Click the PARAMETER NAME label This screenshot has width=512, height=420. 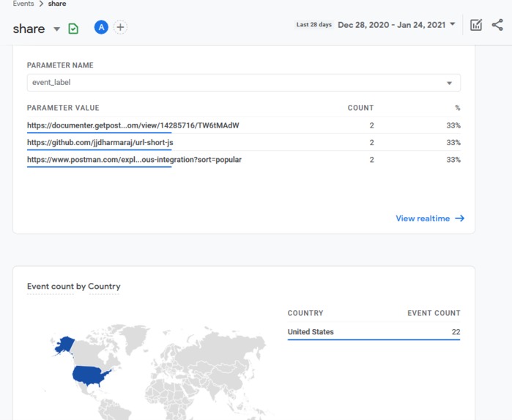point(60,65)
